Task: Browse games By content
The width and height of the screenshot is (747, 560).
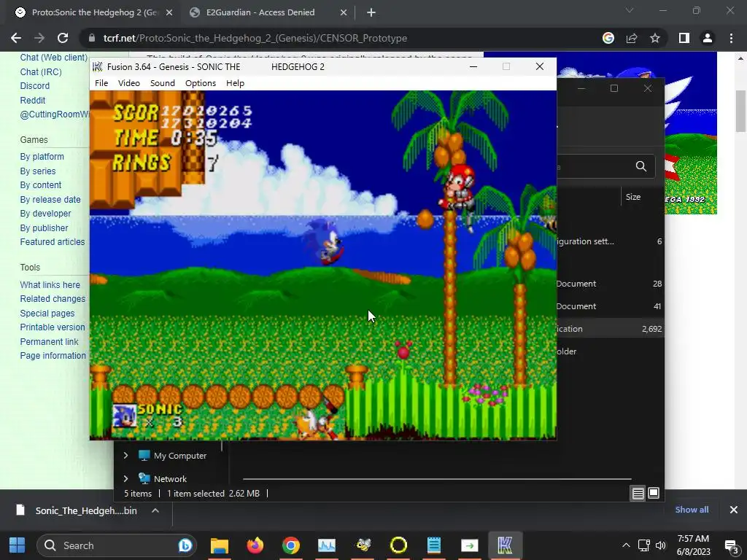Action: pyautogui.click(x=41, y=184)
